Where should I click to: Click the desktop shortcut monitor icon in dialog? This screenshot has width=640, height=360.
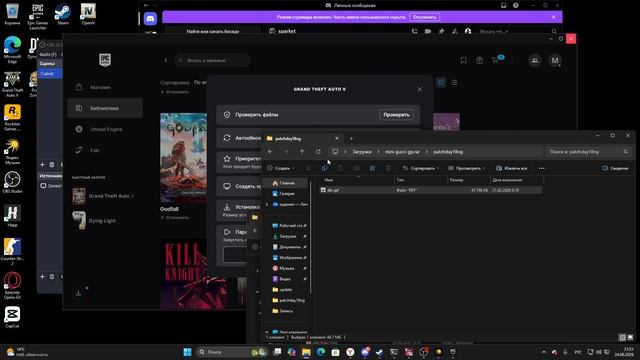[227, 186]
